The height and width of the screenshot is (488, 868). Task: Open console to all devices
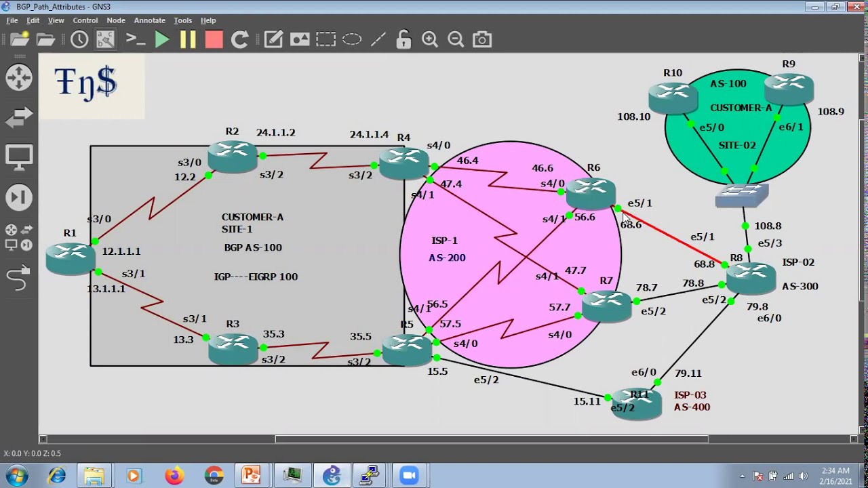click(135, 39)
